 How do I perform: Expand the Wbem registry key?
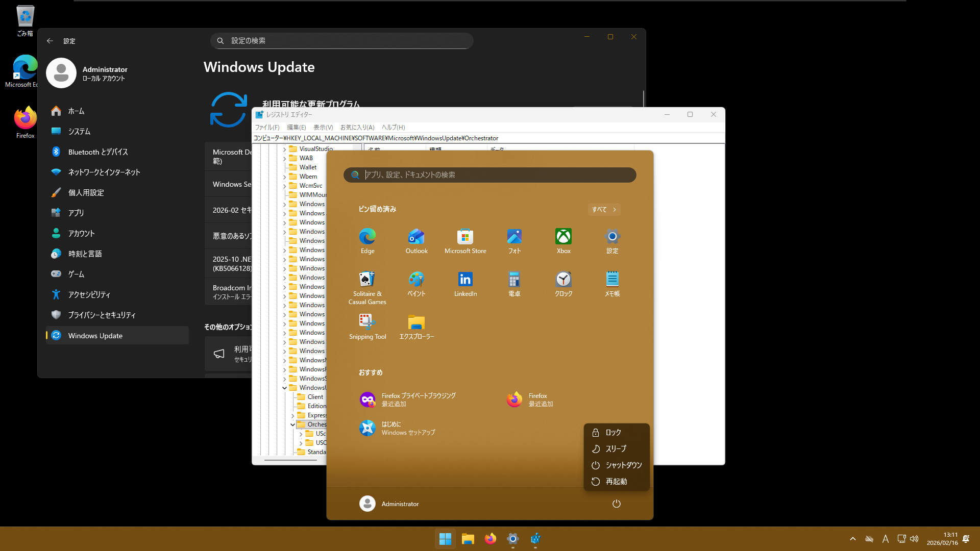[284, 177]
